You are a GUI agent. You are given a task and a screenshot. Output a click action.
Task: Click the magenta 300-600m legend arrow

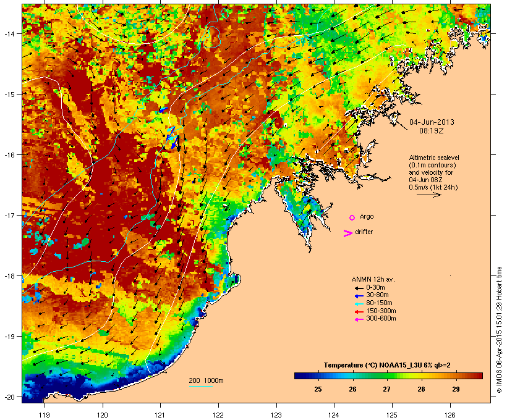tap(359, 319)
